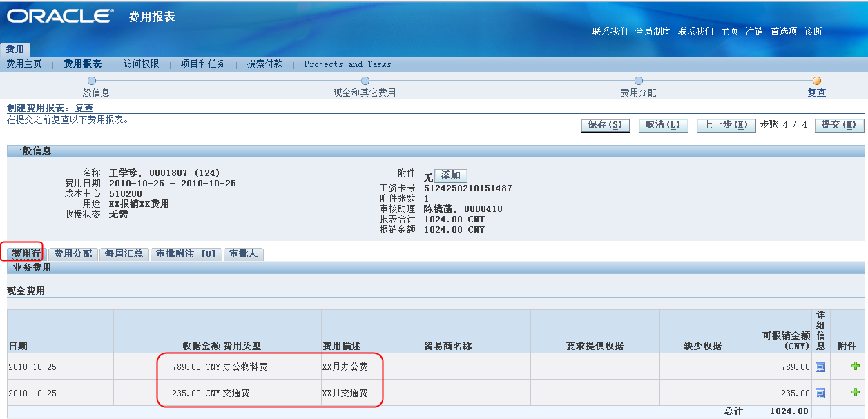Save the report using 保存 button

click(x=605, y=125)
